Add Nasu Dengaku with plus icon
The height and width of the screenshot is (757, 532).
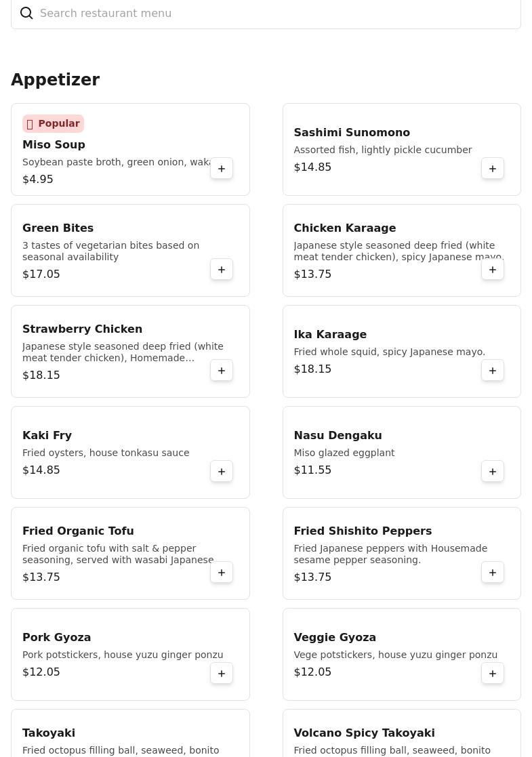pyautogui.click(x=493, y=471)
